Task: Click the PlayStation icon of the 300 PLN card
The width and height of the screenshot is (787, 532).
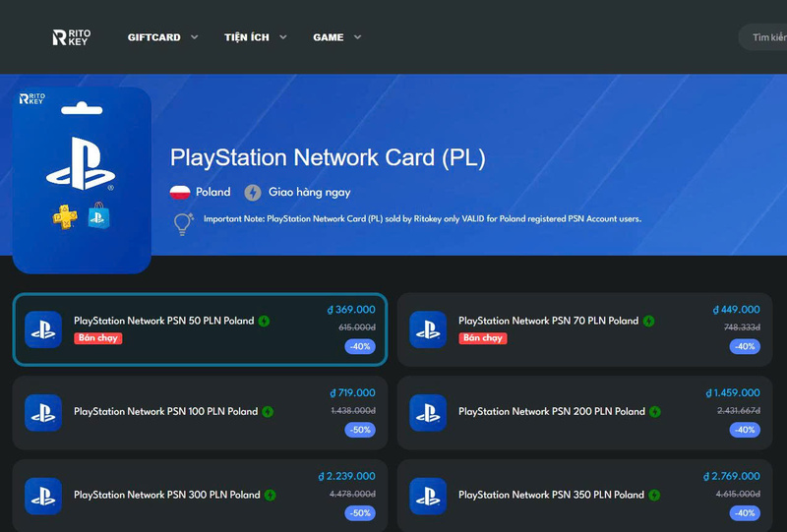Action: point(43,497)
